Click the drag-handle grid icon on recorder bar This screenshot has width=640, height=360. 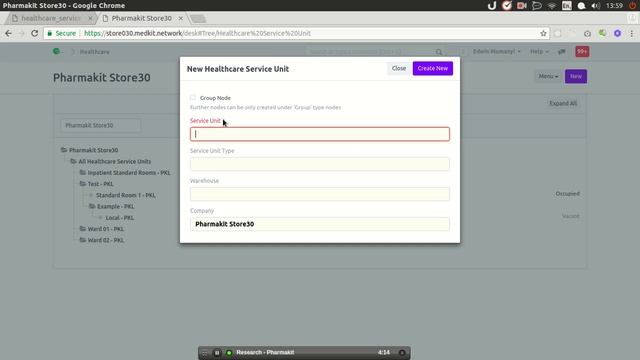click(x=205, y=353)
